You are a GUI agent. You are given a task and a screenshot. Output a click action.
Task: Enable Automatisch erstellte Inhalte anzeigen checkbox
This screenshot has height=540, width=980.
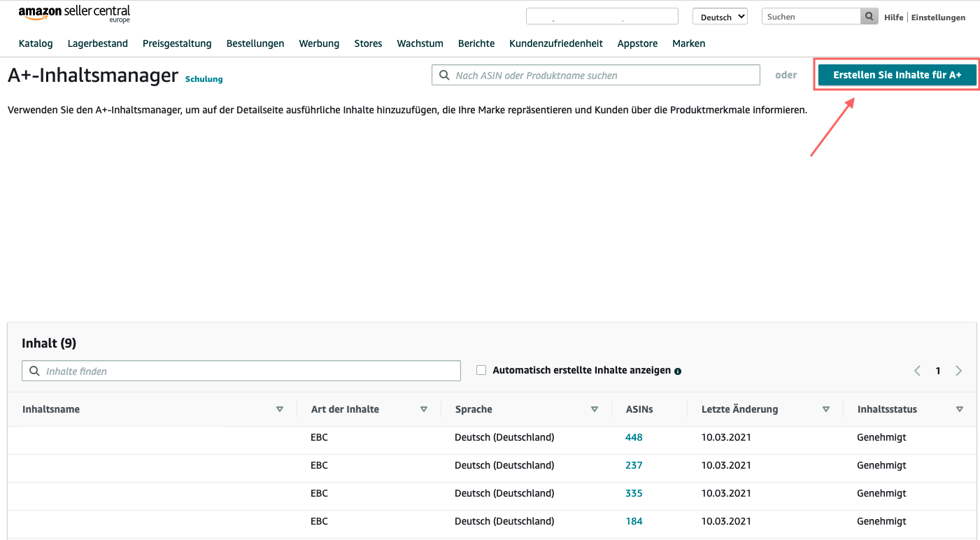pos(481,370)
